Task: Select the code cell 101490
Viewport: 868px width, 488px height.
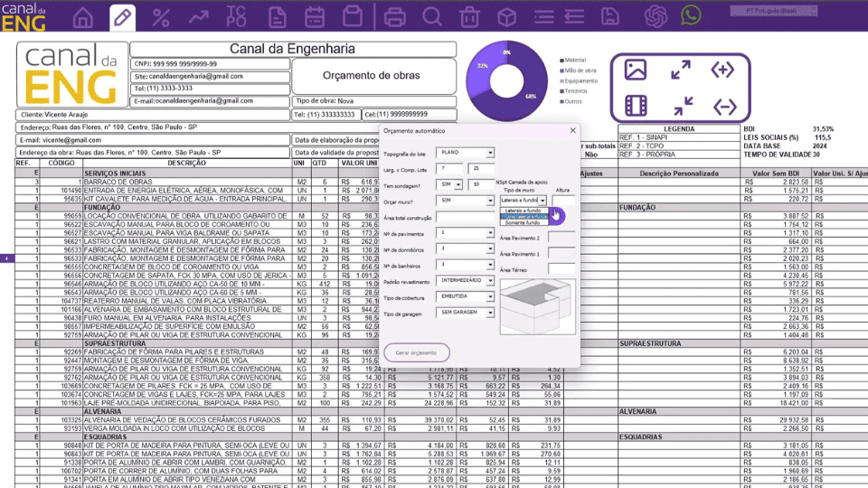Action: pos(61,191)
